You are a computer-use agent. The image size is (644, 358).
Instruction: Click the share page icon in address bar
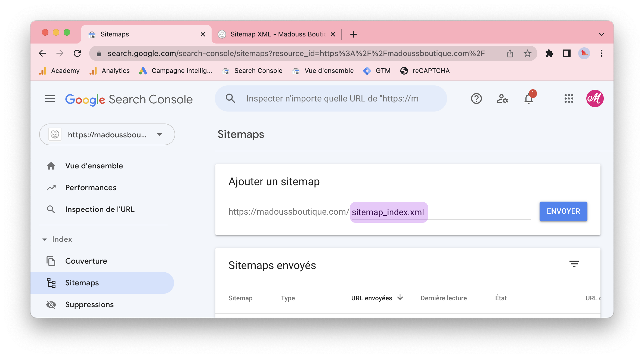(x=510, y=53)
